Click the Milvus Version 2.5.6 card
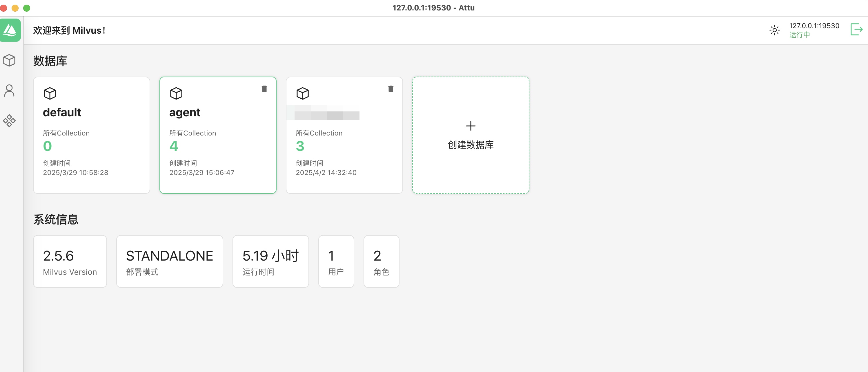This screenshot has height=372, width=868. (70, 261)
